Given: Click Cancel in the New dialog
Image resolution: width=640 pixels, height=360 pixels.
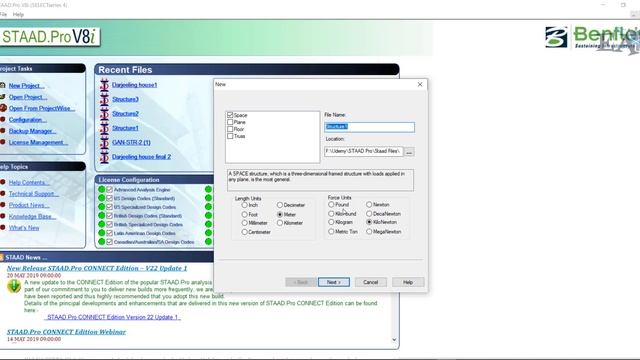Looking at the screenshot, I should click(x=371, y=282).
